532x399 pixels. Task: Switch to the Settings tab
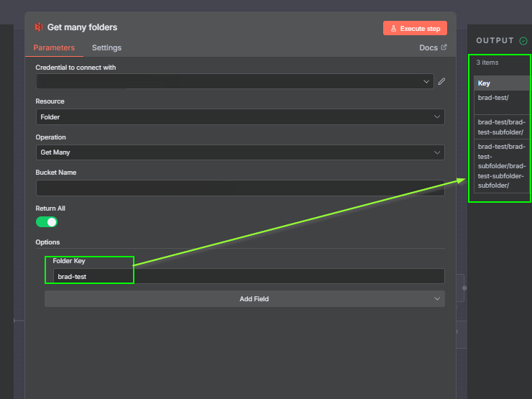[x=106, y=47]
